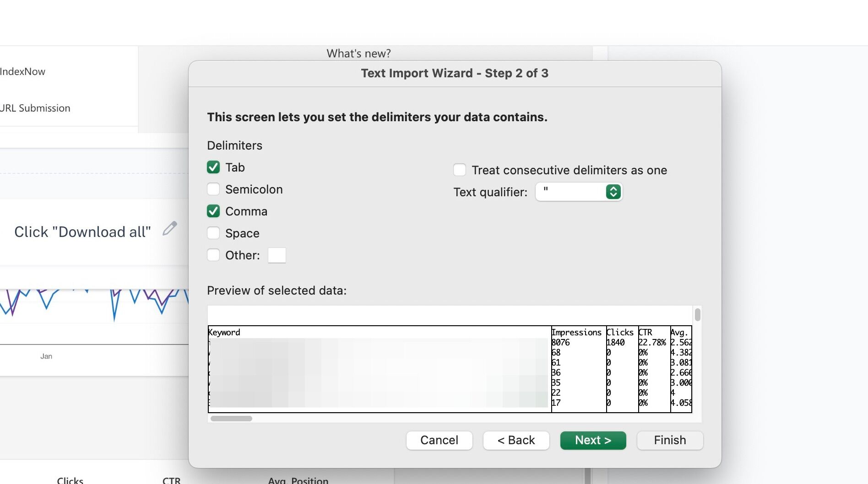
Task: Click Finish to complete import
Action: [x=670, y=440]
